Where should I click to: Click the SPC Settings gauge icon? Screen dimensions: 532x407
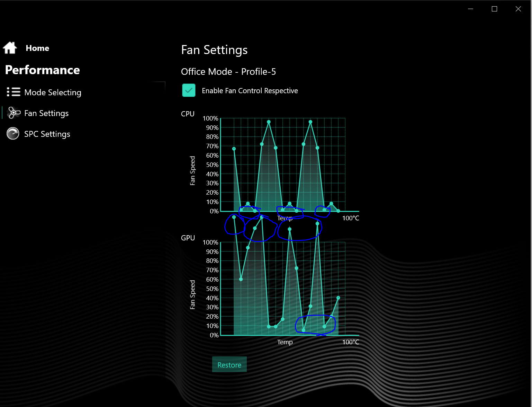coord(13,134)
